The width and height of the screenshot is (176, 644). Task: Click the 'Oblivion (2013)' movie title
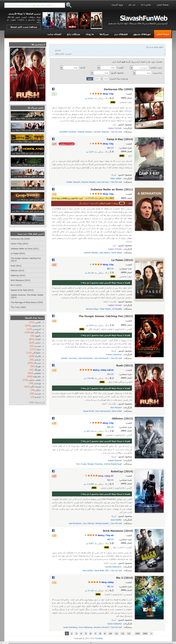click(x=122, y=418)
